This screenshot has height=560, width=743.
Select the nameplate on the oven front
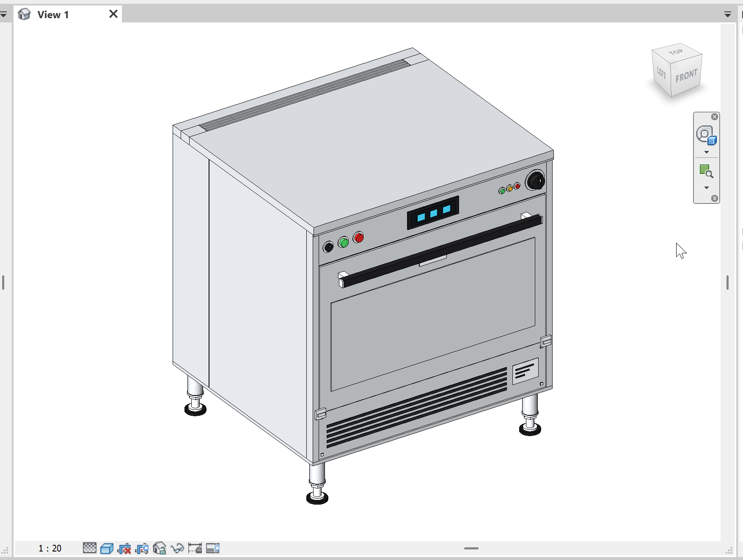525,371
